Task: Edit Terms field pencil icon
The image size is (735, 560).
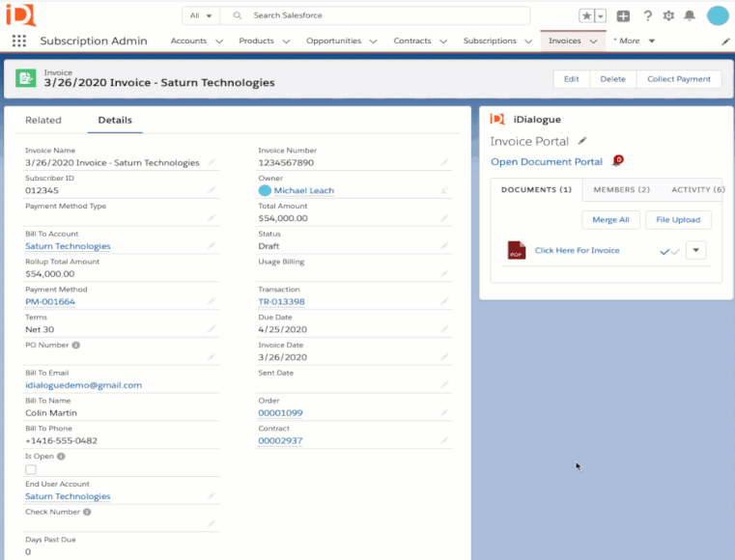Action: coord(212,329)
